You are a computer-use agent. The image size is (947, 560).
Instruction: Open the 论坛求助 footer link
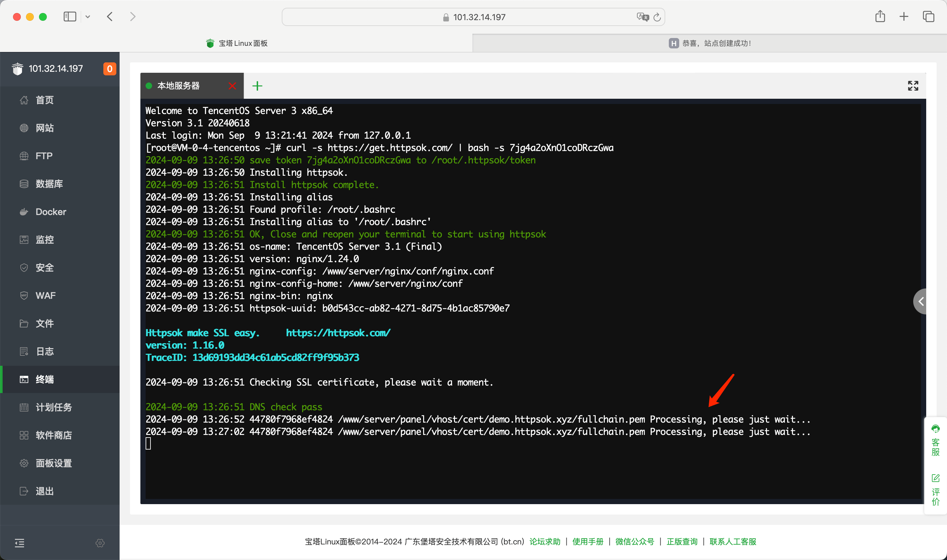545,541
